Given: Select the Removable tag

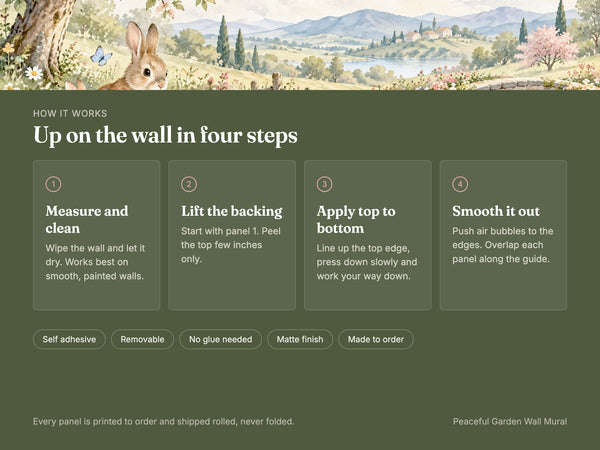Looking at the screenshot, I should point(142,339).
